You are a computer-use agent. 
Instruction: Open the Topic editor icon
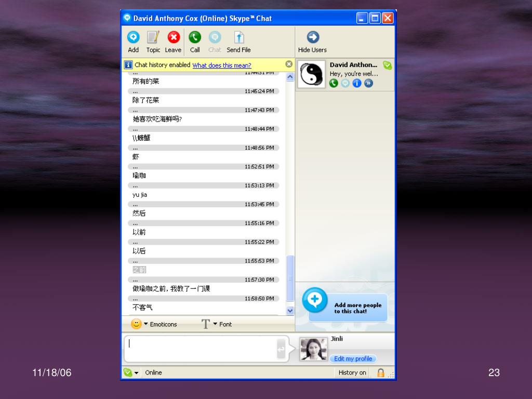click(153, 37)
